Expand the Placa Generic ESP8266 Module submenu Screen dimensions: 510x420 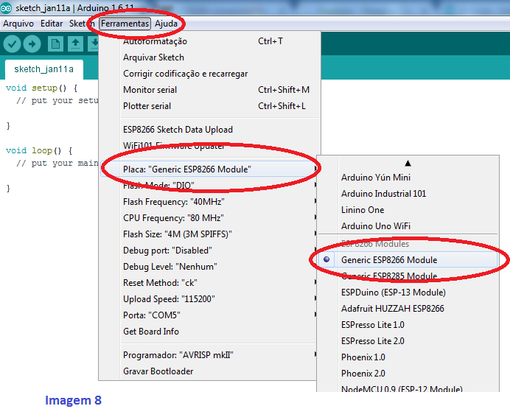point(209,169)
